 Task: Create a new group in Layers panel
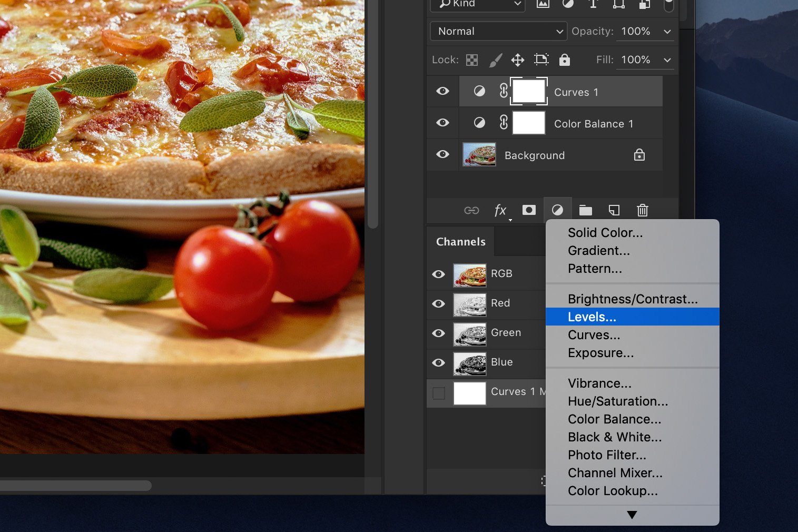point(586,210)
